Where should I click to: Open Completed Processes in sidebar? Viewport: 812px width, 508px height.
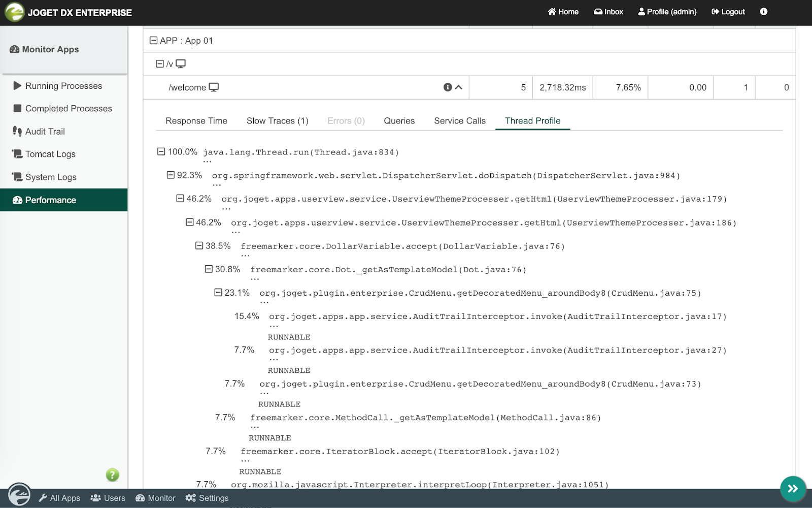tap(64, 109)
